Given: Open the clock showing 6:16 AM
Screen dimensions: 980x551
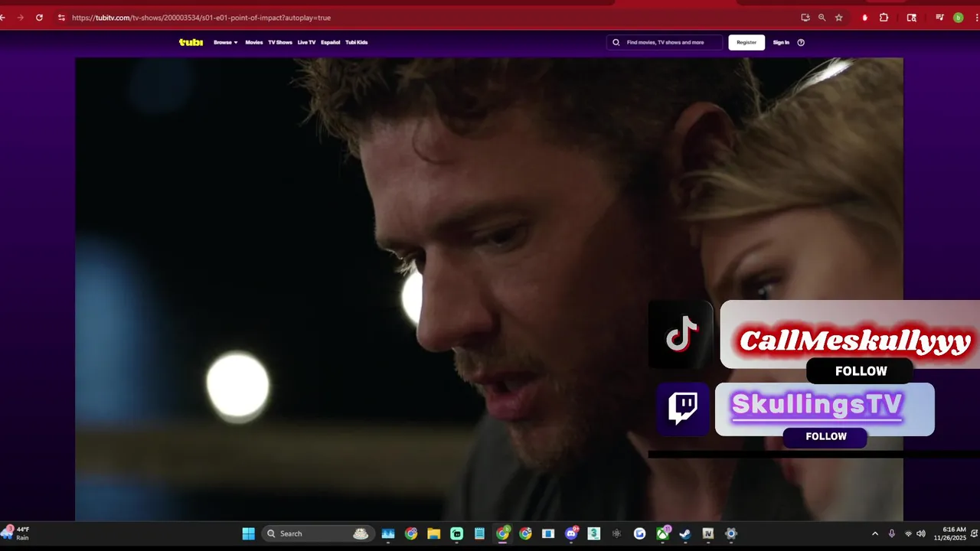Looking at the screenshot, I should pyautogui.click(x=949, y=533).
